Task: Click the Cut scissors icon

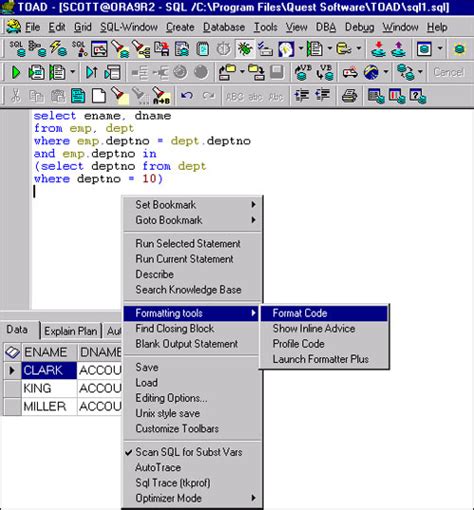Action: coord(15,96)
